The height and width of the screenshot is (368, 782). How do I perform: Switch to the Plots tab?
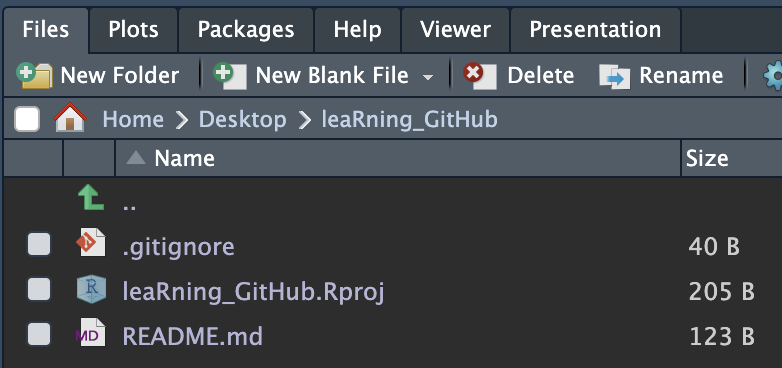click(x=133, y=29)
